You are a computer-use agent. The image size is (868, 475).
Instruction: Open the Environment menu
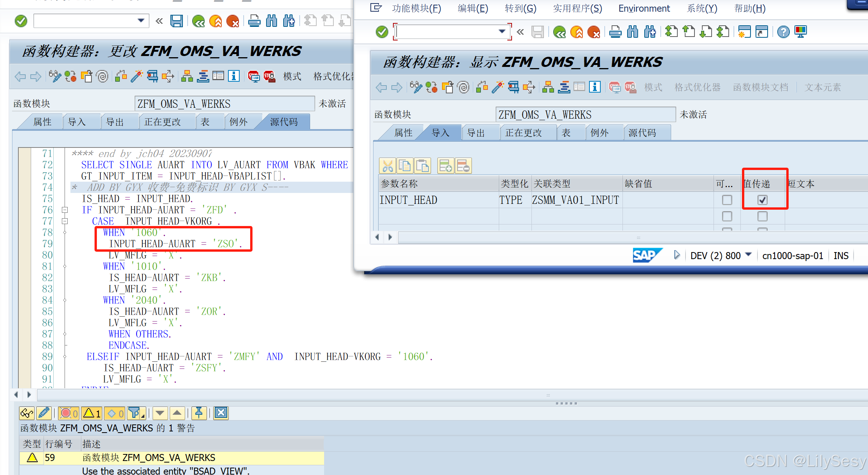point(644,8)
